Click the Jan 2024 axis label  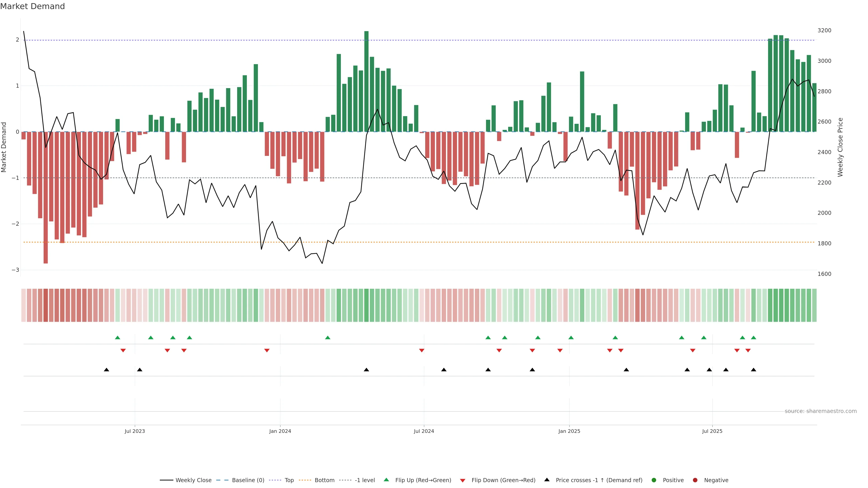[280, 431]
